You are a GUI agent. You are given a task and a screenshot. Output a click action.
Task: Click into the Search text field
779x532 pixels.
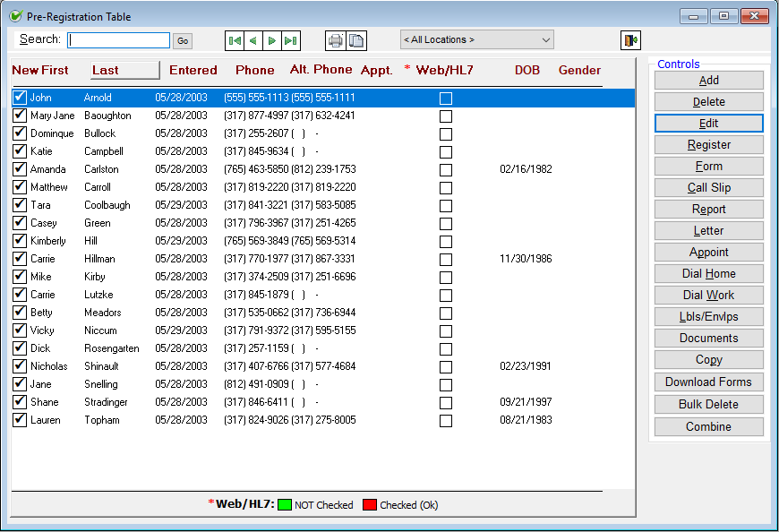click(x=118, y=40)
